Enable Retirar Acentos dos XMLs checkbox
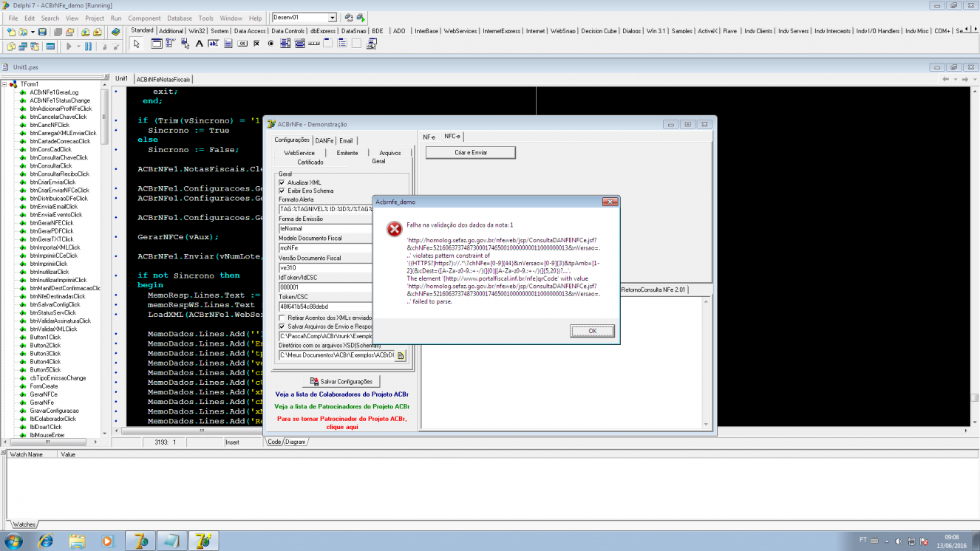The image size is (980, 551). (282, 318)
